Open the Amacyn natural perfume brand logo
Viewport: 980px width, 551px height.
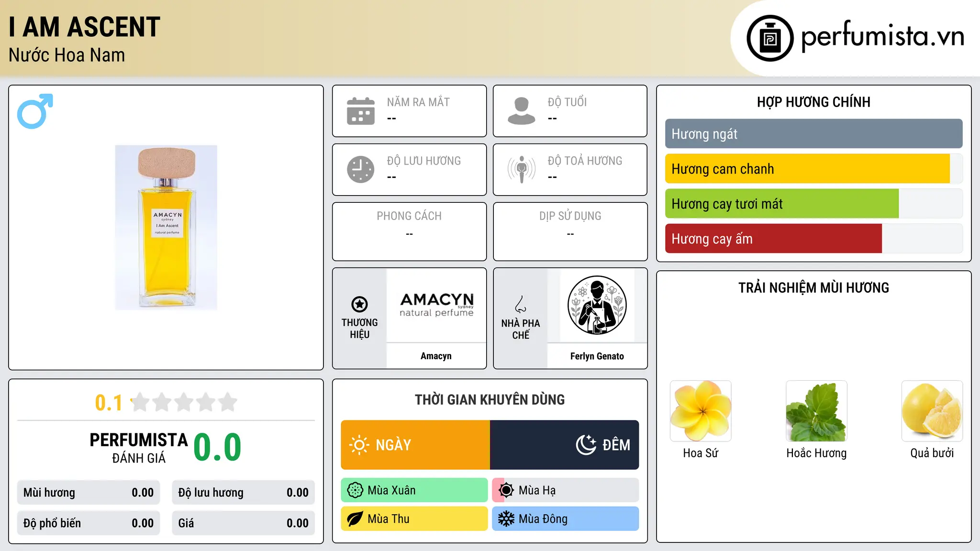[436, 305]
